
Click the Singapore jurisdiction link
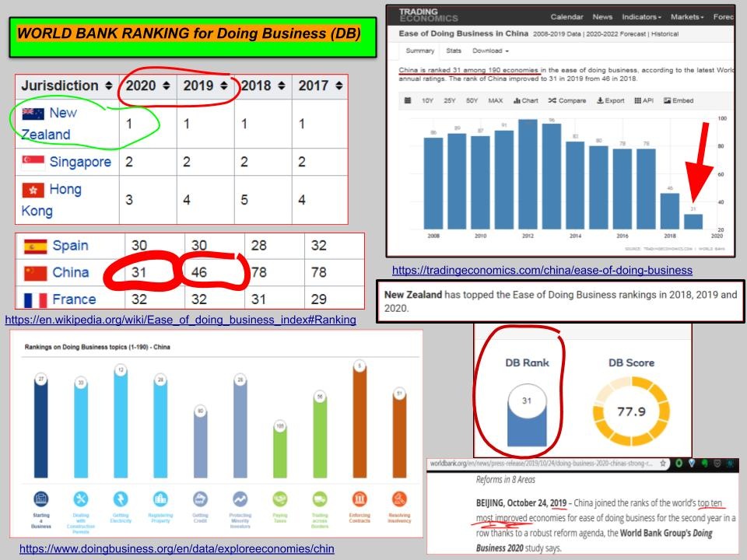click(x=80, y=163)
